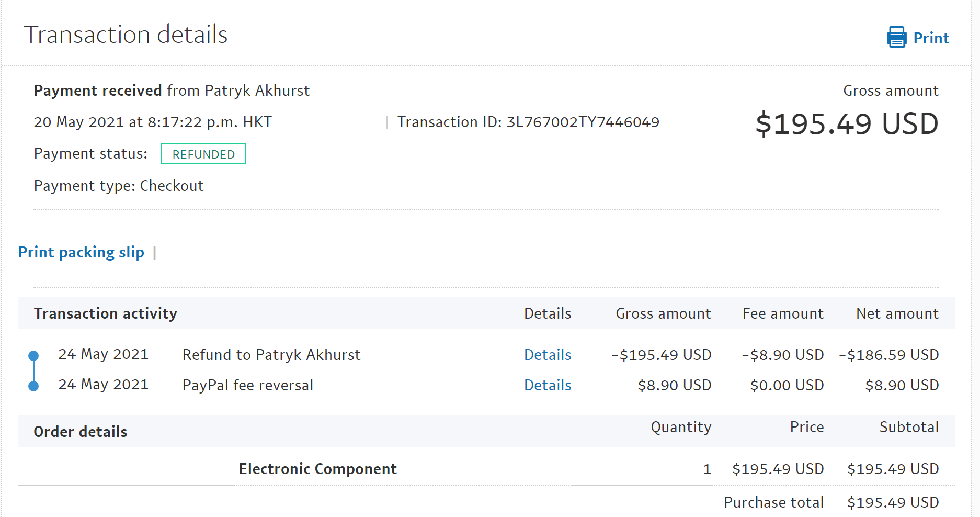Open Details for PayPal fee reversal
The image size is (980, 517).
click(x=547, y=385)
